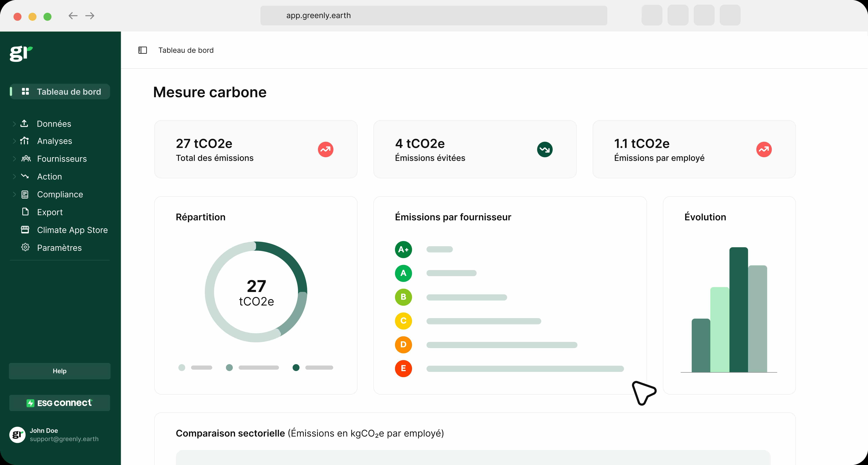868x465 pixels.
Task: Click the Compliance sidebar icon
Action: point(25,194)
